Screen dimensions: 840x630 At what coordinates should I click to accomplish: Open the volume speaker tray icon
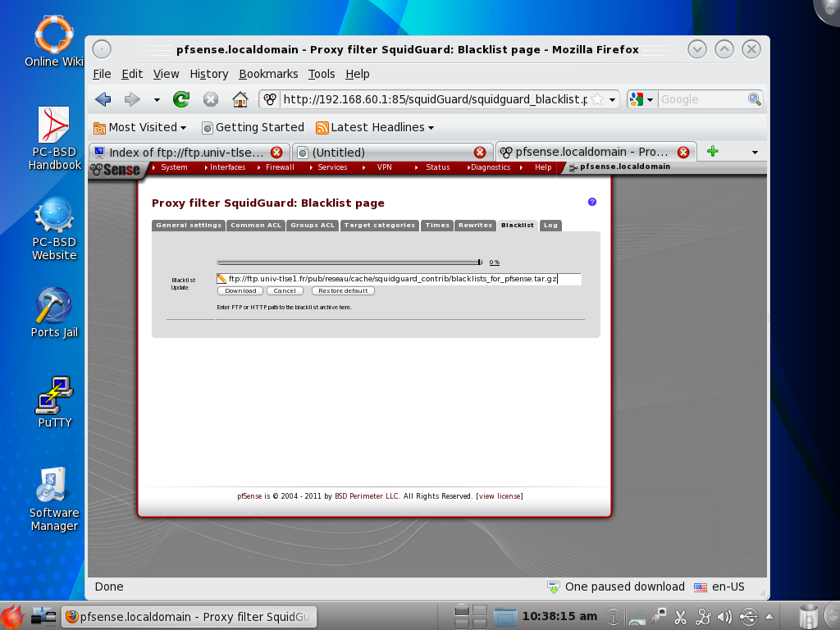[x=724, y=617]
